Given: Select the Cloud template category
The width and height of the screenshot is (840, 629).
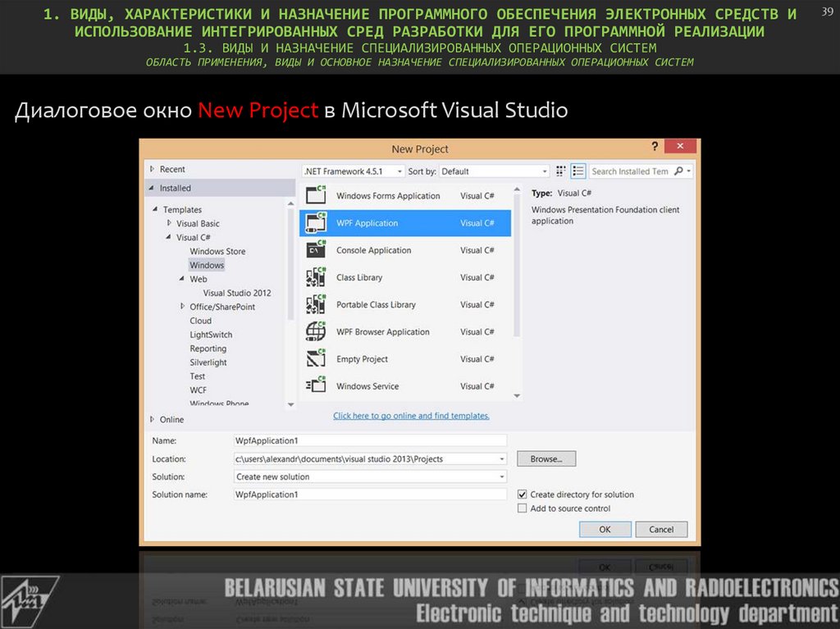Looking at the screenshot, I should coord(200,321).
